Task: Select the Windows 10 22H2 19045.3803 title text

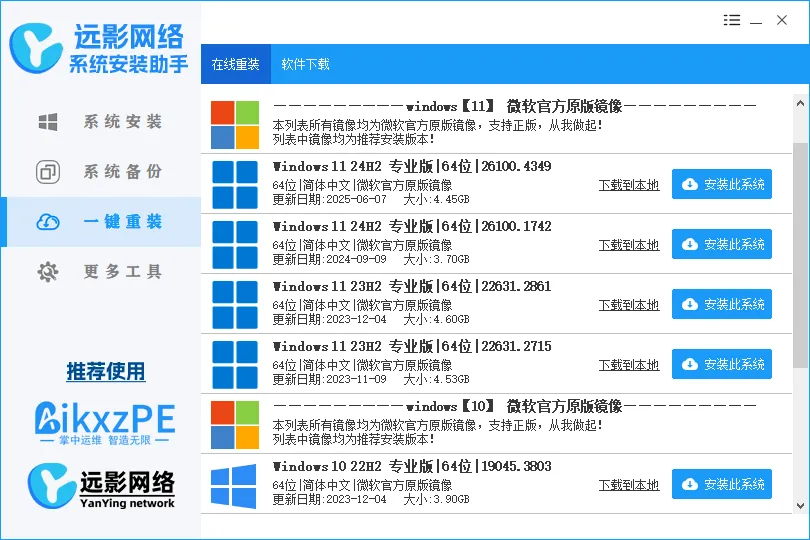Action: 412,466
